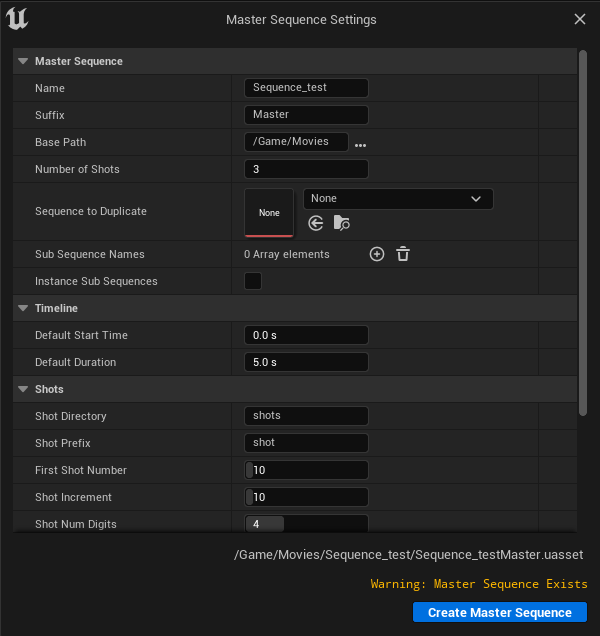Viewport: 600px width, 636px height.
Task: Click the 0 Array elements text
Action: 287,254
